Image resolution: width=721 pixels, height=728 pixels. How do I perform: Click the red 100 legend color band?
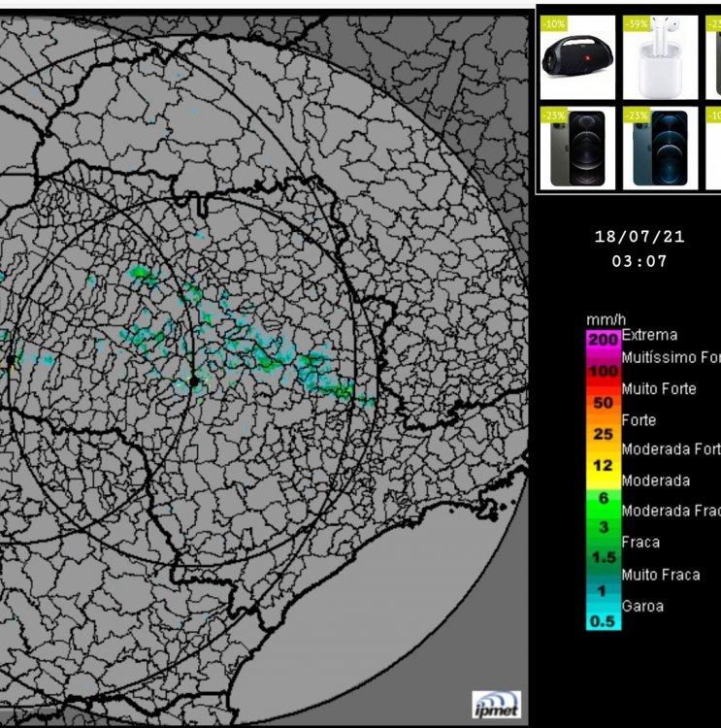[x=603, y=371]
